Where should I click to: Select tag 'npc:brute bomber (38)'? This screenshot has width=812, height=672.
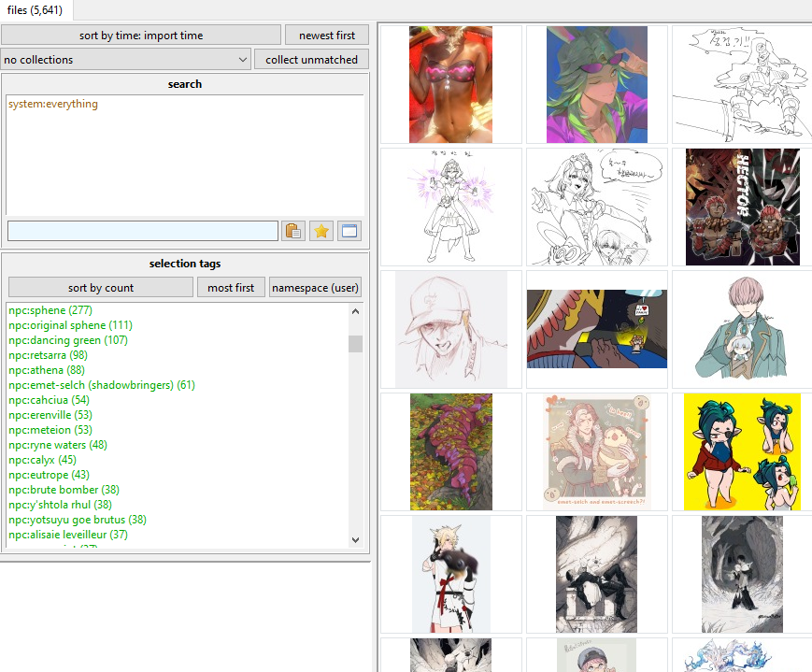[x=64, y=490]
